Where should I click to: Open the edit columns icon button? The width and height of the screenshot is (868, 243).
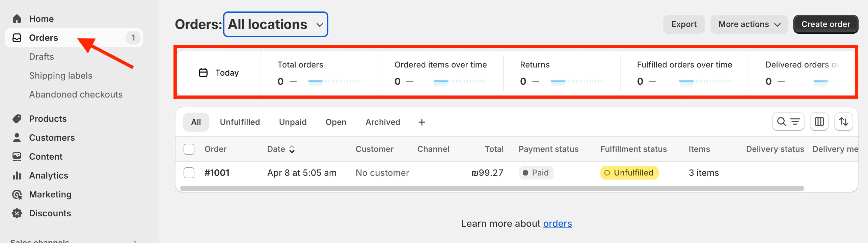pyautogui.click(x=819, y=122)
